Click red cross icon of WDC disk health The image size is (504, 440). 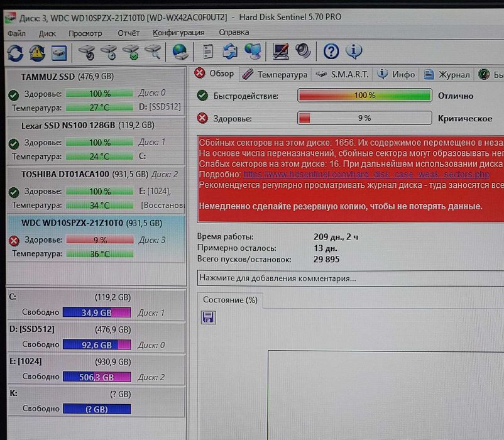(14, 241)
